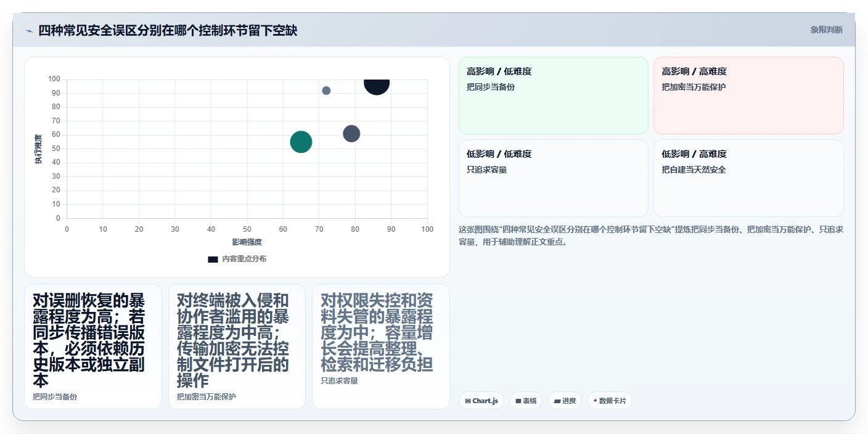Click 只追求容量 text in low-impact quadrant
The height and width of the screenshot is (434, 868).
(487, 170)
